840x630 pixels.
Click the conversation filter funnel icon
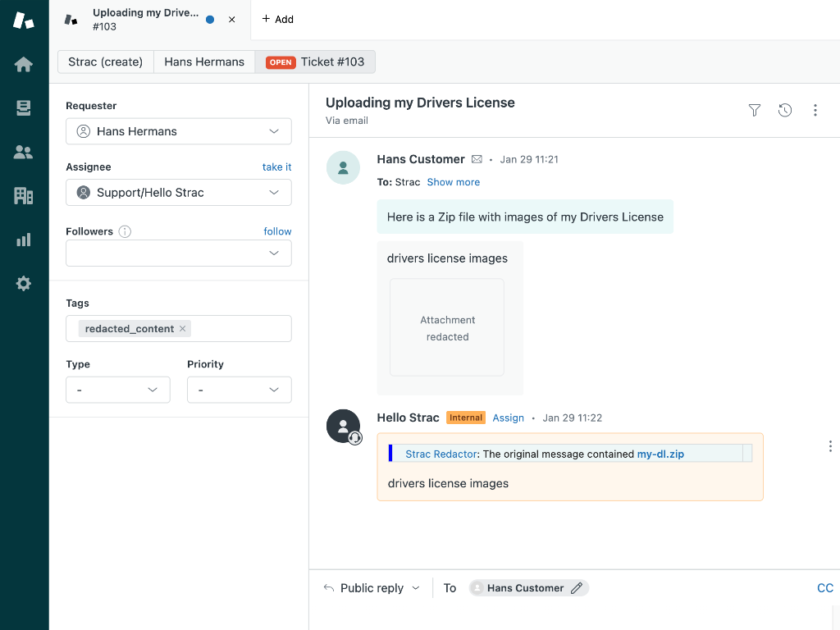pyautogui.click(x=755, y=110)
